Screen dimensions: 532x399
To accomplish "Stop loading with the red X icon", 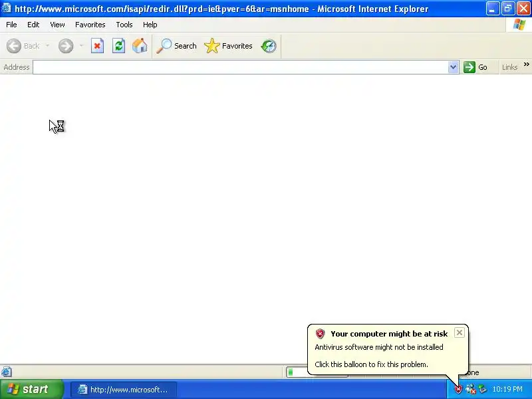I will [97, 46].
